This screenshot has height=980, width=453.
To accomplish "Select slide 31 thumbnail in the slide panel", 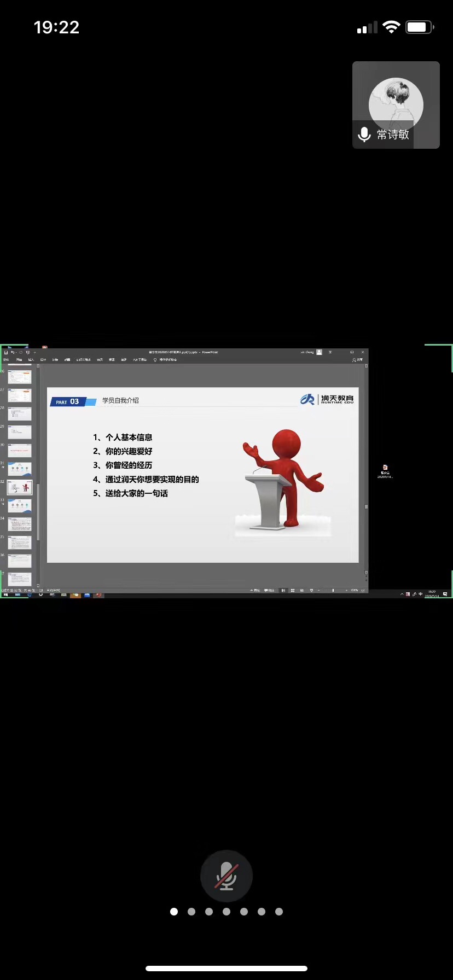I will 20,469.
